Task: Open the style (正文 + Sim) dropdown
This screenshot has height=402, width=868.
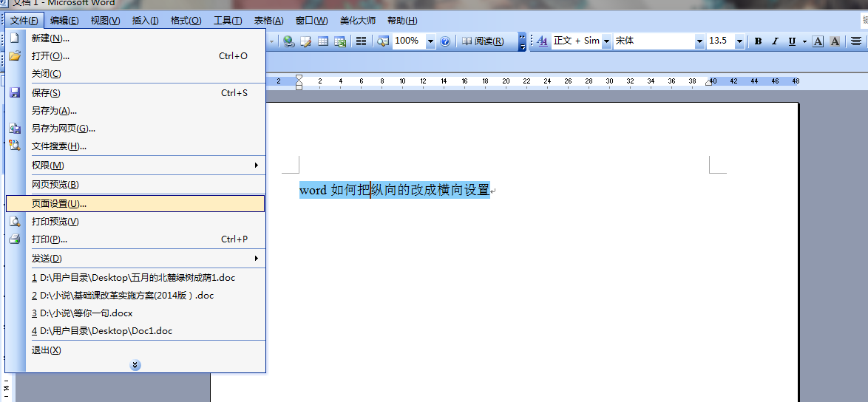Action: pyautogui.click(x=606, y=41)
